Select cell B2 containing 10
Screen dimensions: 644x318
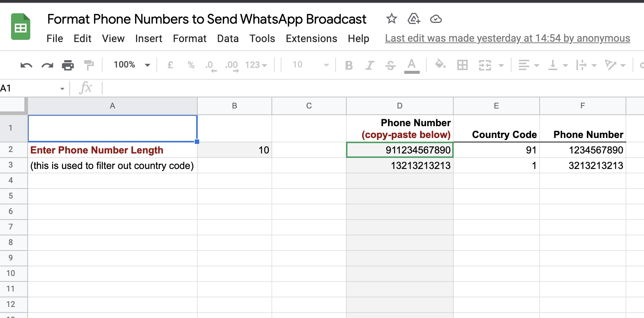click(x=235, y=150)
